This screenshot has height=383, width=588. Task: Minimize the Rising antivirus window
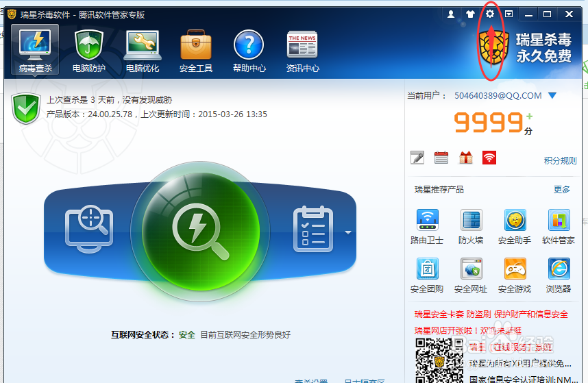click(x=529, y=14)
